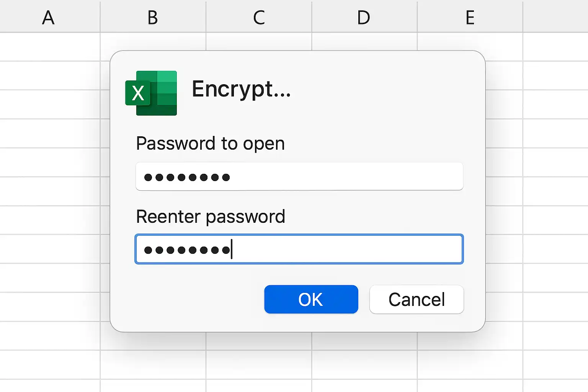Click the Encrypt... dialog title text
This screenshot has width=588, height=392.
241,90
